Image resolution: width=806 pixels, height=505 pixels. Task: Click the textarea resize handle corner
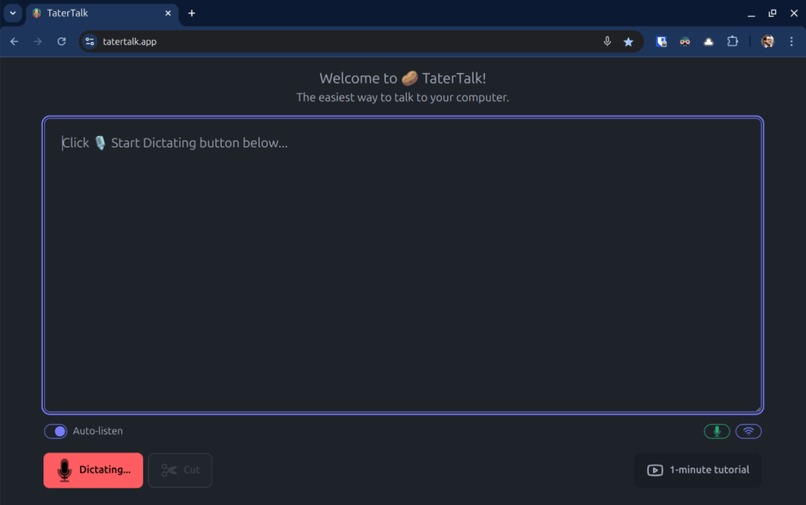point(757,408)
